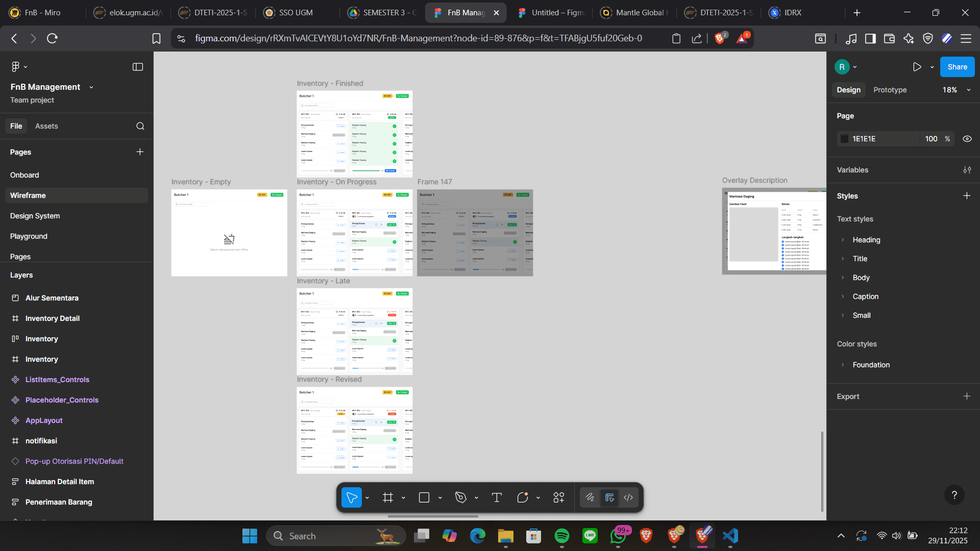Expand the Body text style group
Image resolution: width=980 pixels, height=551 pixels.
tap(843, 278)
